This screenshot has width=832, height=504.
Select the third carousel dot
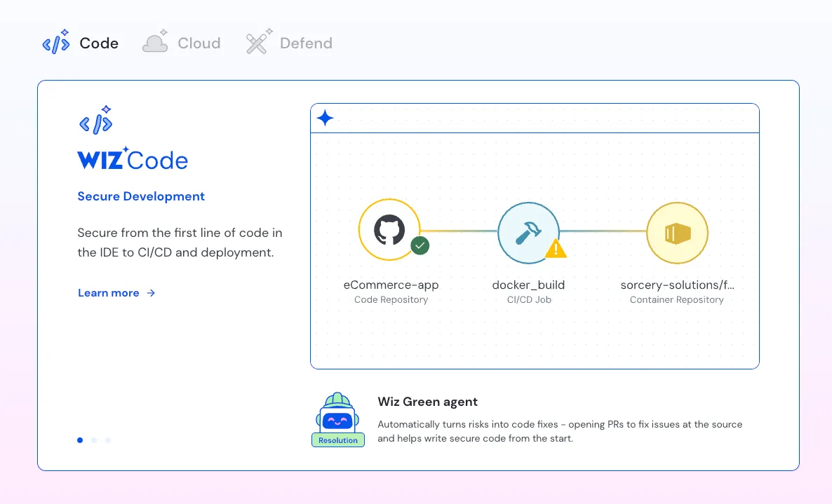coord(108,440)
